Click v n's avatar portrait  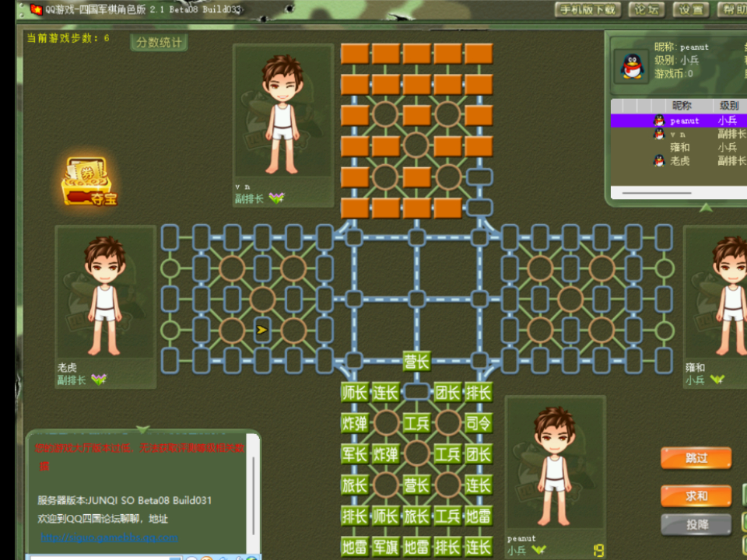pyautogui.click(x=283, y=112)
